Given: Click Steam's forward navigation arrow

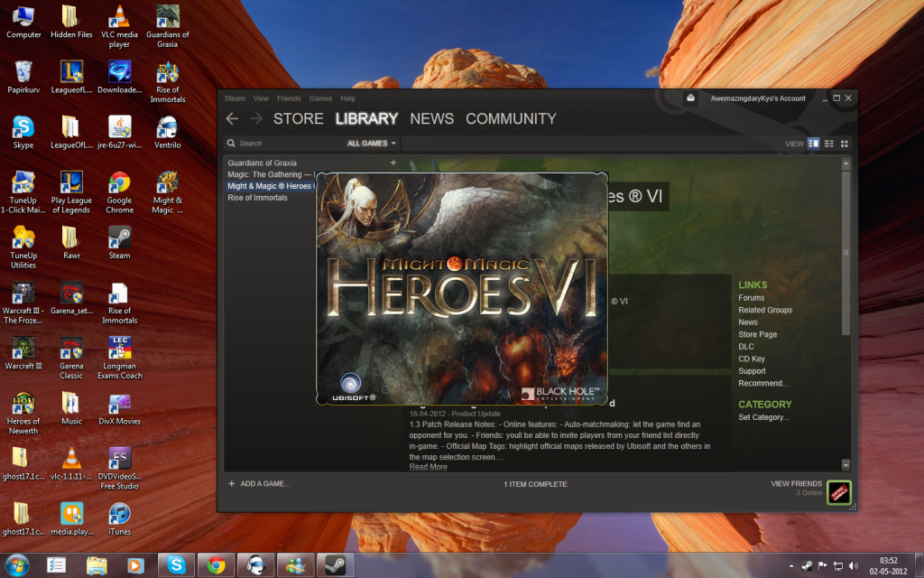Looking at the screenshot, I should (256, 118).
